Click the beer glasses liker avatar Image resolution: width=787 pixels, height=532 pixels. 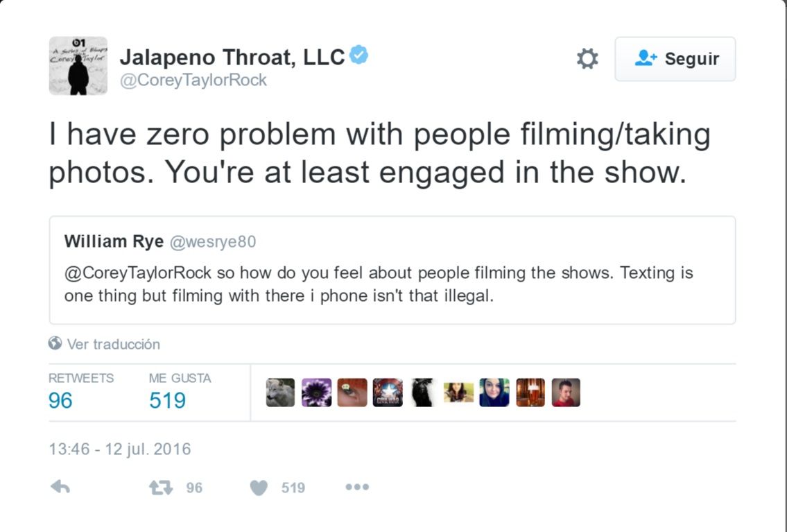(x=530, y=393)
